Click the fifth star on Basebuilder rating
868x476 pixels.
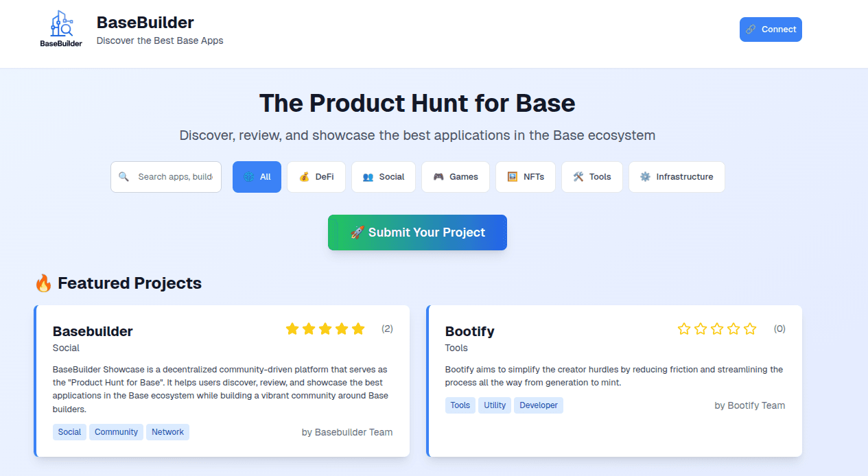point(357,329)
